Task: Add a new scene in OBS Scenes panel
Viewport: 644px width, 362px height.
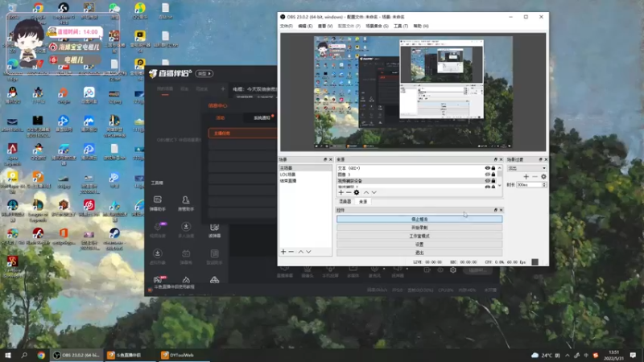Action: coord(283,252)
